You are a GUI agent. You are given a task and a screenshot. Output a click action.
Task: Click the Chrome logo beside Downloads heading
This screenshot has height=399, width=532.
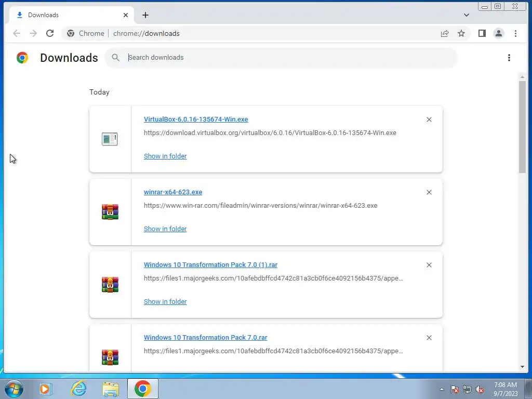22,58
